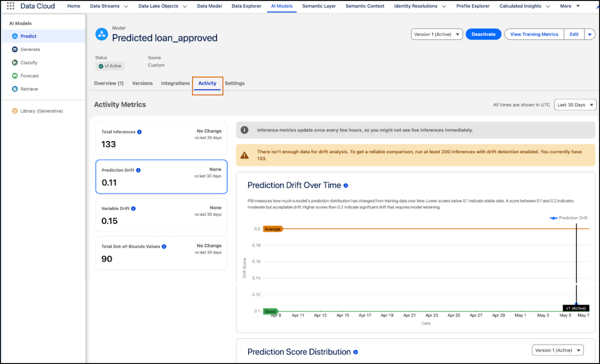The image size is (600, 364).
Task: Open the Semantic Layer nav tab
Action: pos(319,6)
